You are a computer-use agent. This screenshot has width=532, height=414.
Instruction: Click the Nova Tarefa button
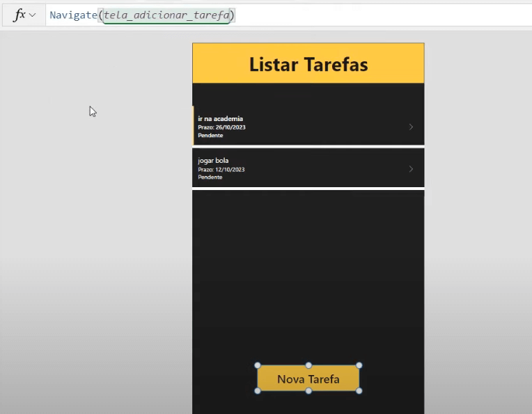[x=308, y=379]
